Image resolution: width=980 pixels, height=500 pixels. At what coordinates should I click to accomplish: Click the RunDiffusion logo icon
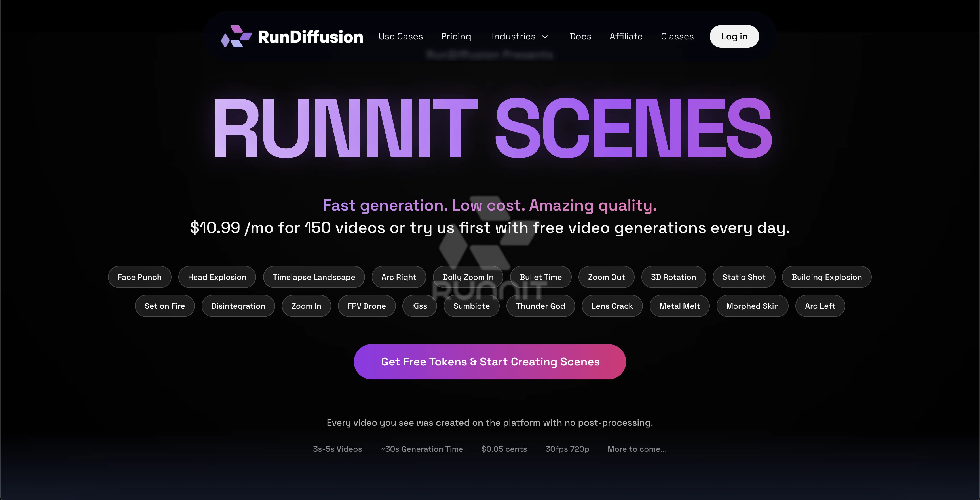coord(236,37)
